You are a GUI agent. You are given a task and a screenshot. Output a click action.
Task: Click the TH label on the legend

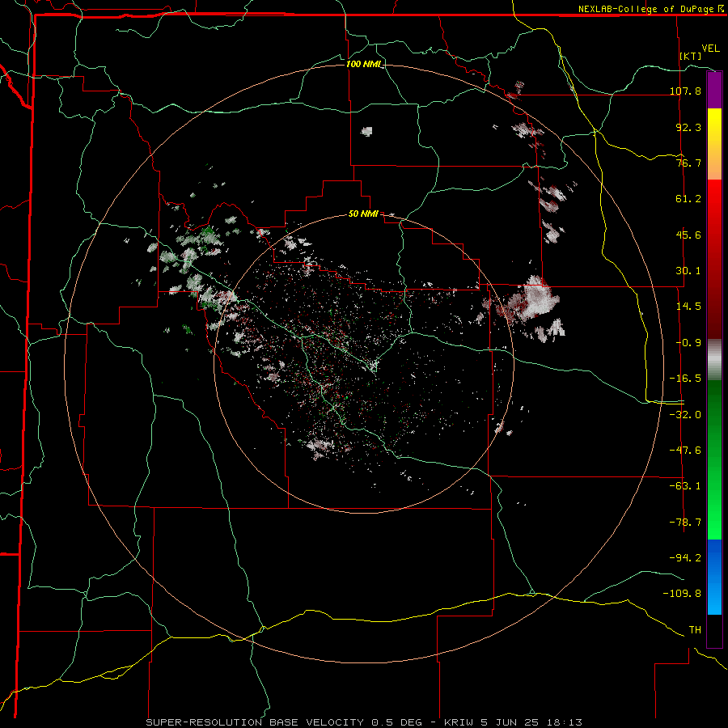(695, 630)
